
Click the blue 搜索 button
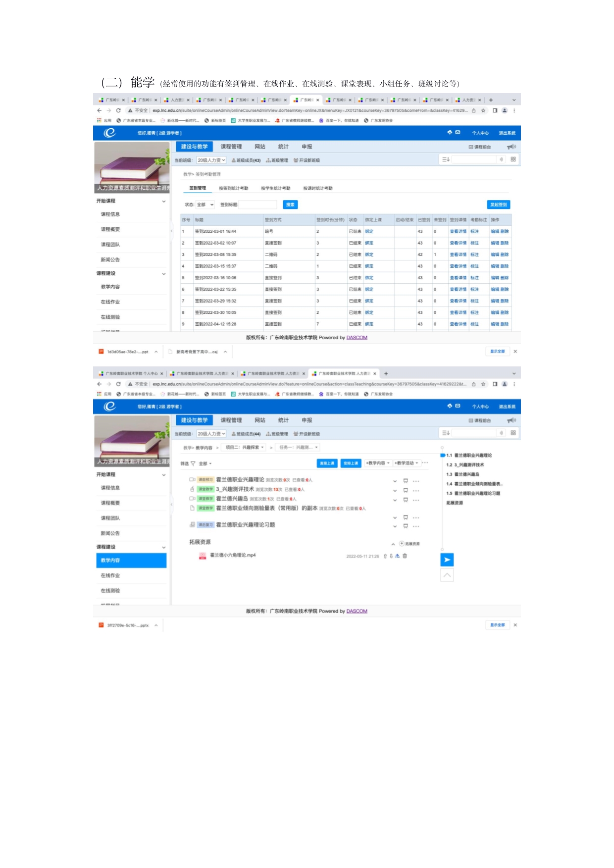290,204
